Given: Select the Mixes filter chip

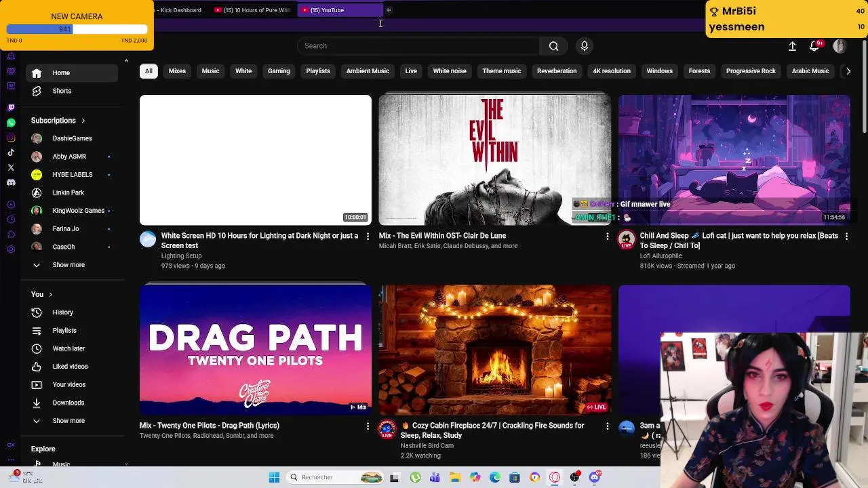Looking at the screenshot, I should click(177, 71).
